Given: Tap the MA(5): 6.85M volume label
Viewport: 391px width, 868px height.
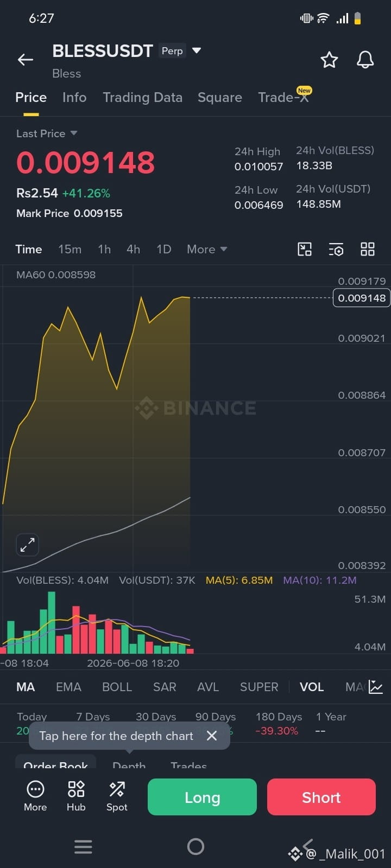Looking at the screenshot, I should [x=239, y=580].
